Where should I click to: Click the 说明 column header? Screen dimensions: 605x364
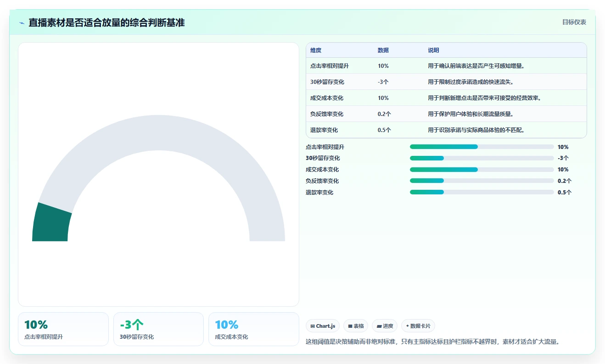[434, 50]
